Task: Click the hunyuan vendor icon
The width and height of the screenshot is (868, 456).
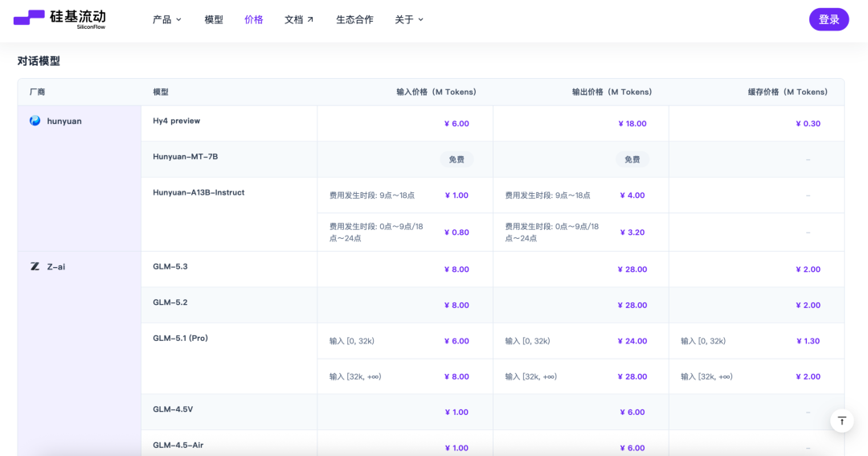Action: tap(35, 121)
